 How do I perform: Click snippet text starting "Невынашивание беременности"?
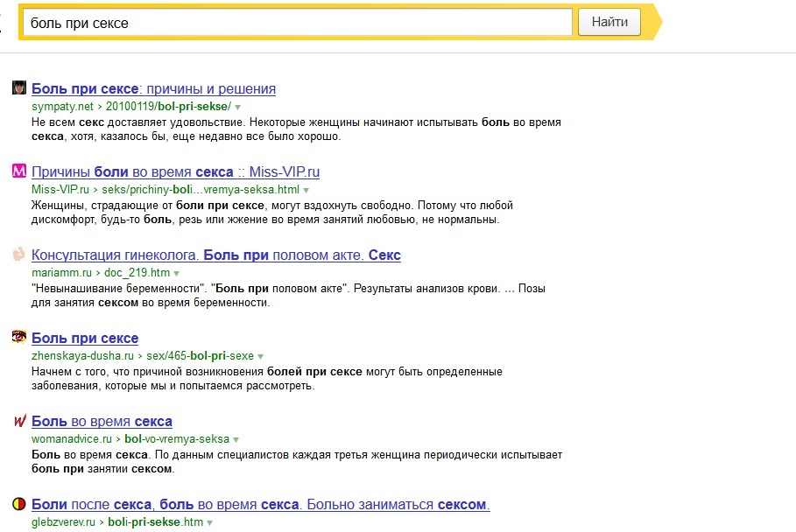(x=288, y=296)
